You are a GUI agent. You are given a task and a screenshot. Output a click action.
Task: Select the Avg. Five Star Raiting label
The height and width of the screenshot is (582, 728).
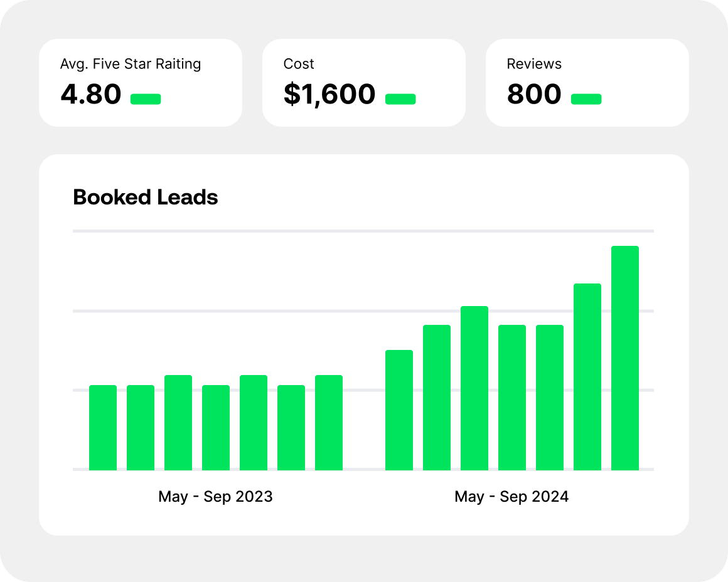[x=131, y=64]
